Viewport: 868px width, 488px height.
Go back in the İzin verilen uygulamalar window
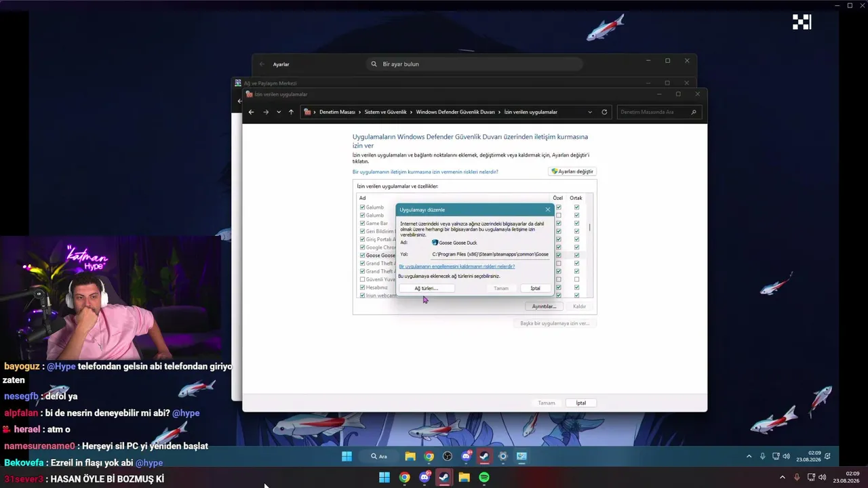(251, 112)
